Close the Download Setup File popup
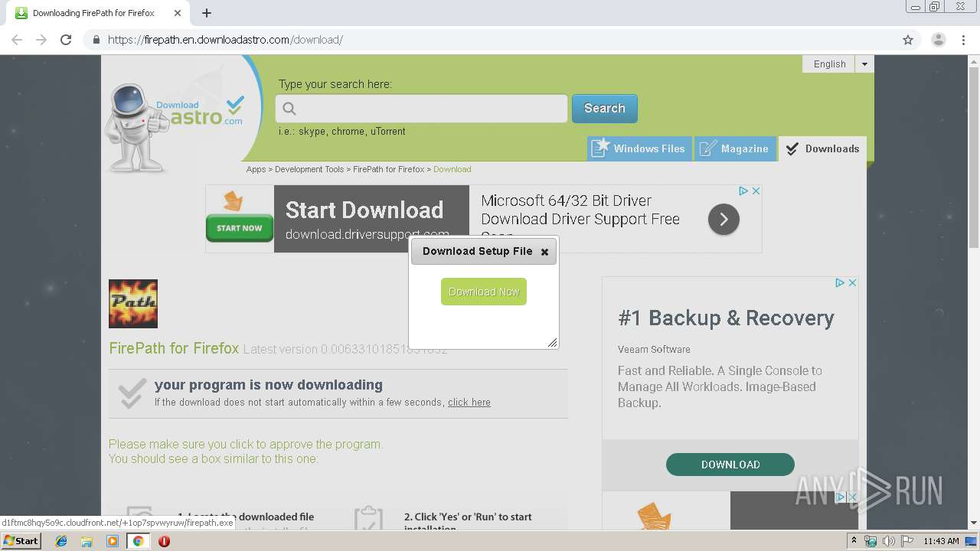 (544, 252)
